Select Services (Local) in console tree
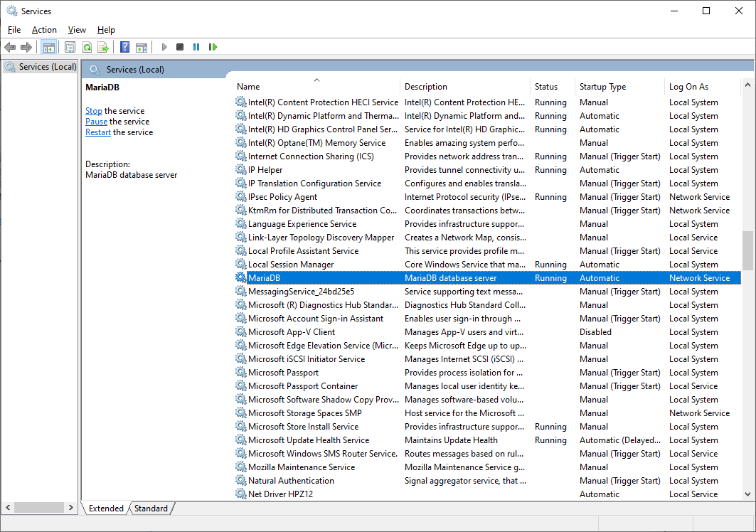Image resolution: width=756 pixels, height=532 pixels. pos(47,67)
